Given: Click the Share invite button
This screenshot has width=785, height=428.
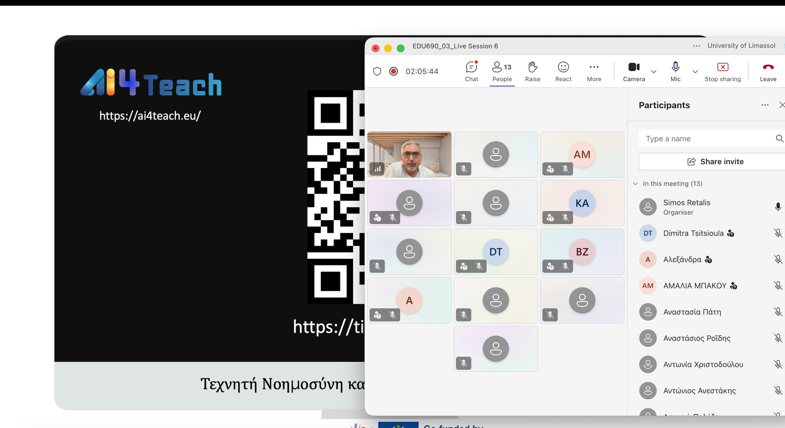Looking at the screenshot, I should (x=715, y=162).
